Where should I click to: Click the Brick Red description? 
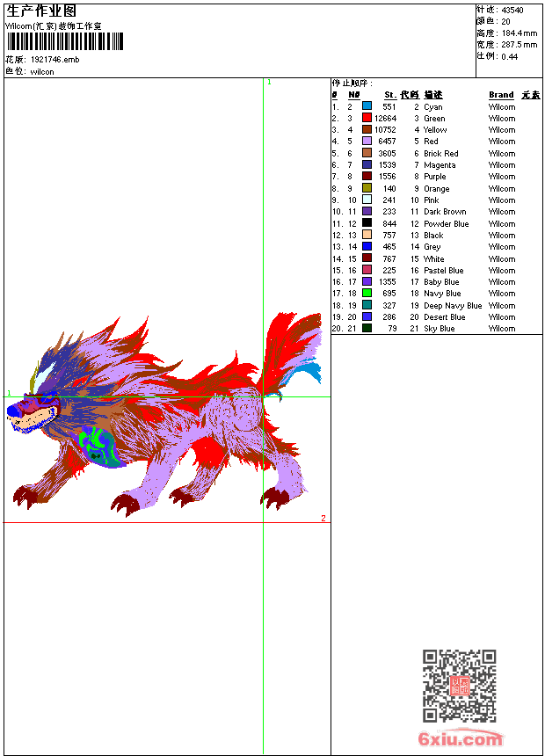pyautogui.click(x=440, y=153)
